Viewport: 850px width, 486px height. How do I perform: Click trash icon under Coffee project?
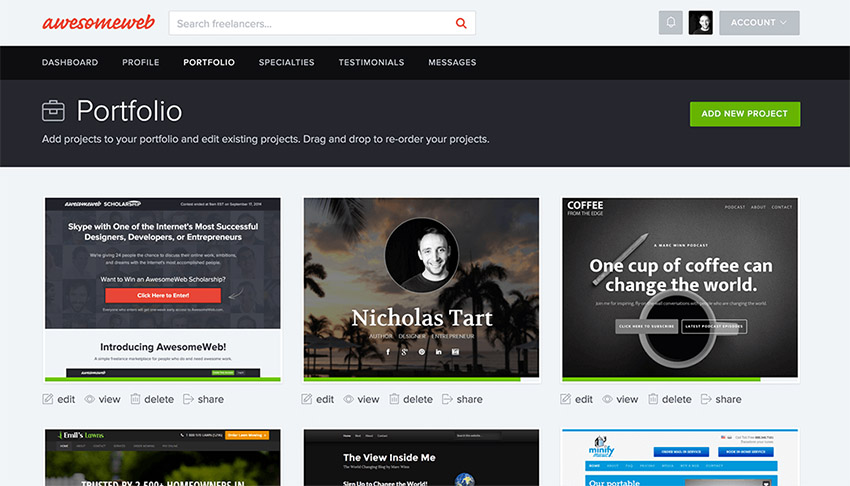[x=653, y=399]
